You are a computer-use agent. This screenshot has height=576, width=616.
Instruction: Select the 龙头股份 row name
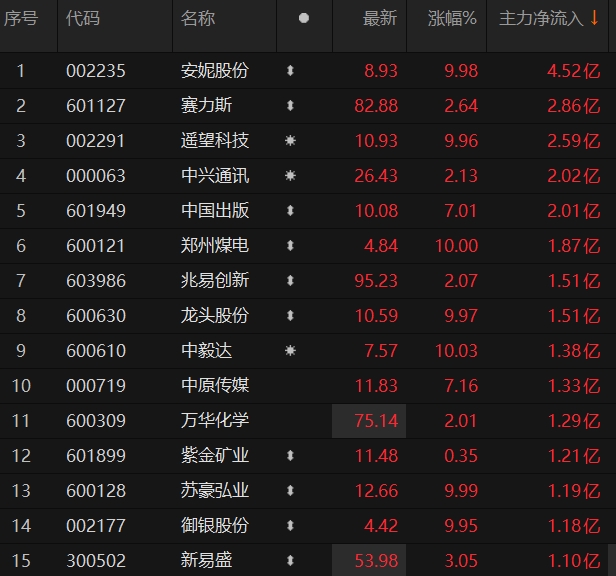[215, 315]
